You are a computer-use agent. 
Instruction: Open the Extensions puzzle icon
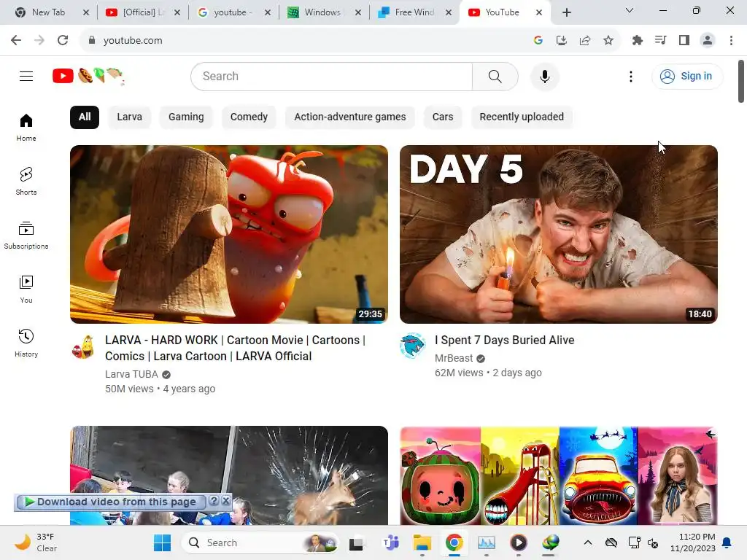click(638, 41)
